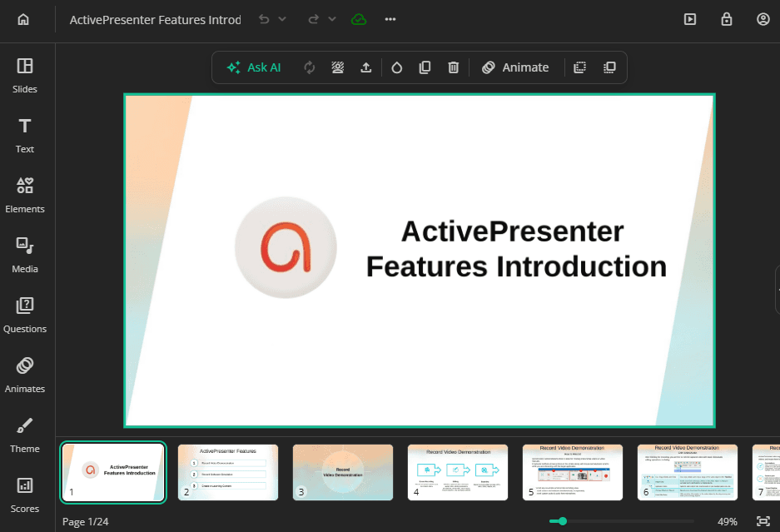Open the Questions panel

25,315
